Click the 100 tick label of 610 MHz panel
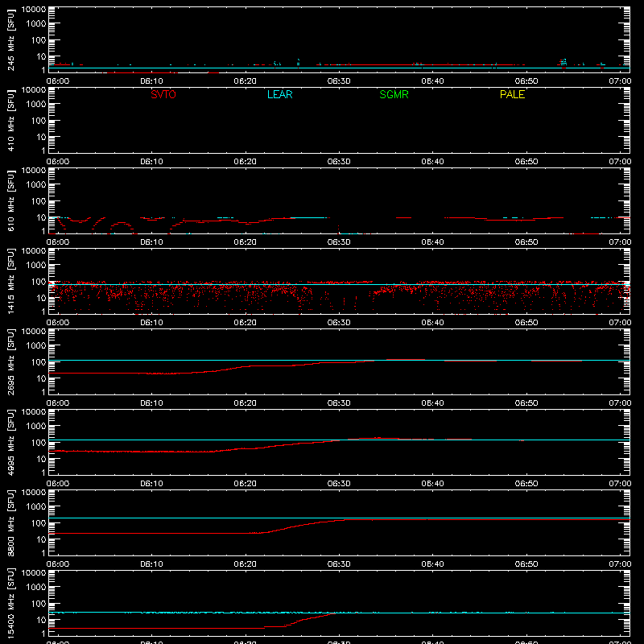Viewport: 644px width, 644px height. [x=39, y=201]
